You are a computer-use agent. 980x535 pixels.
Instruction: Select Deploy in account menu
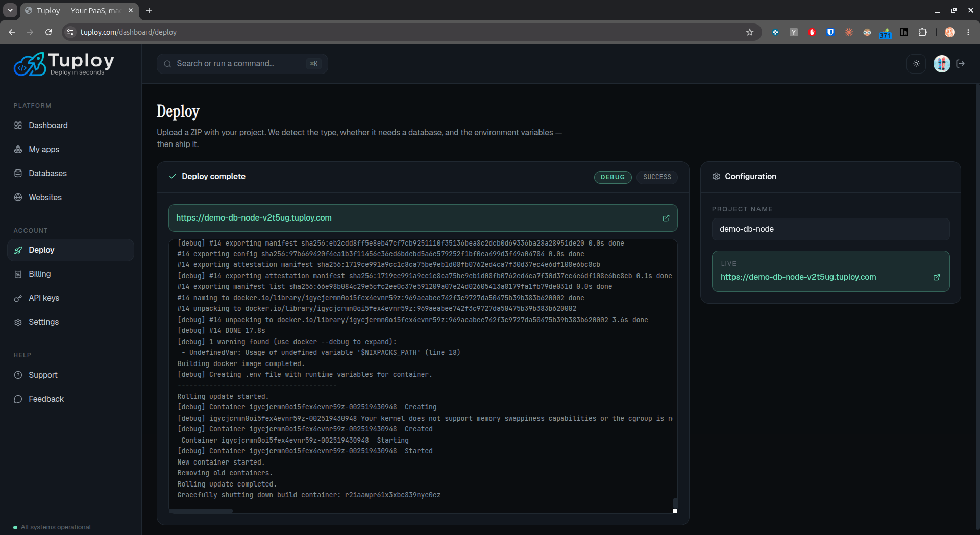coord(70,250)
